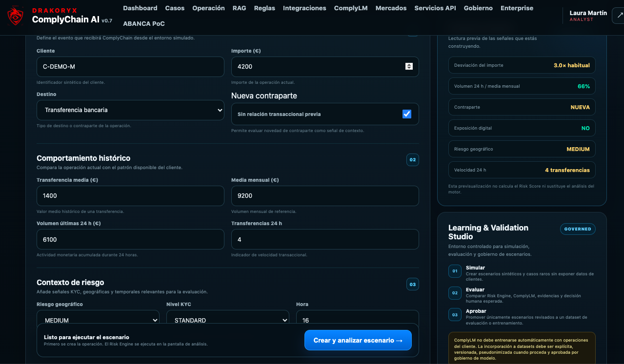Click the ComplyChain AI title
The image size is (624, 364).
point(66,19)
